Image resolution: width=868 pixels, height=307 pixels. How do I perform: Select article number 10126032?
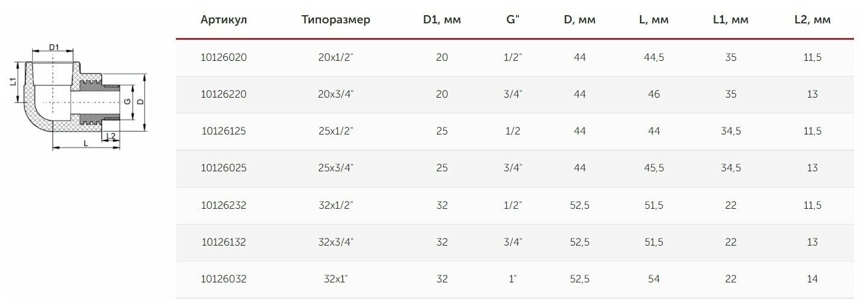[223, 279]
